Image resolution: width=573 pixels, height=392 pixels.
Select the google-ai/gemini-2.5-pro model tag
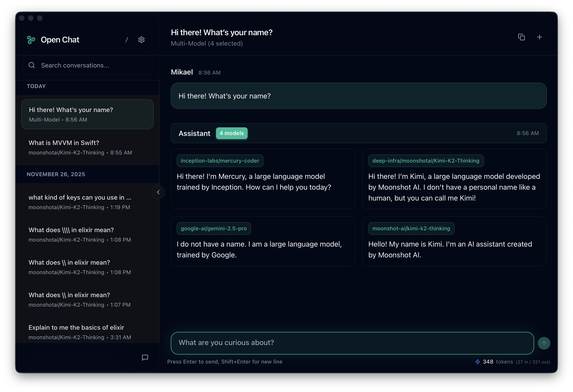[214, 228]
